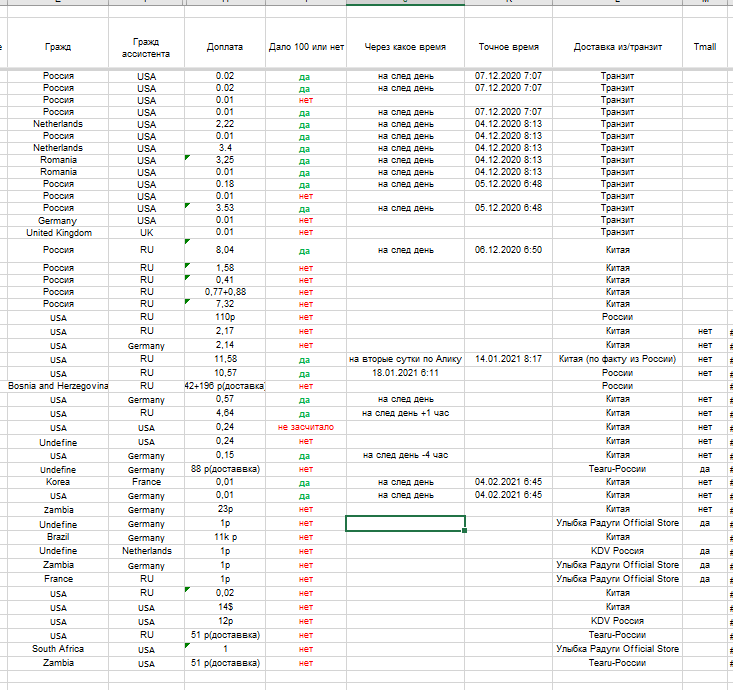Click 'France' in the Гражд column
The width and height of the screenshot is (733, 690).
pos(58,579)
